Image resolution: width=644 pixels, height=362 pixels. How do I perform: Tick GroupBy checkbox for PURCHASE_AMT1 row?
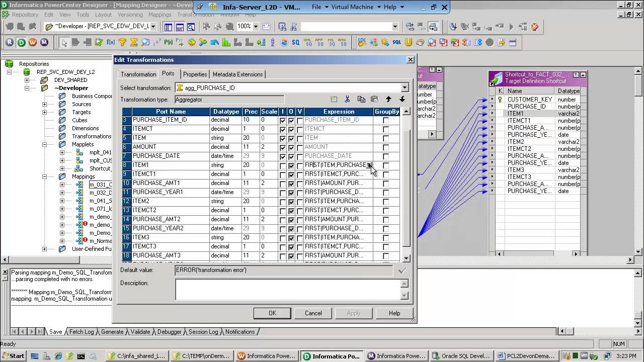pos(386,184)
